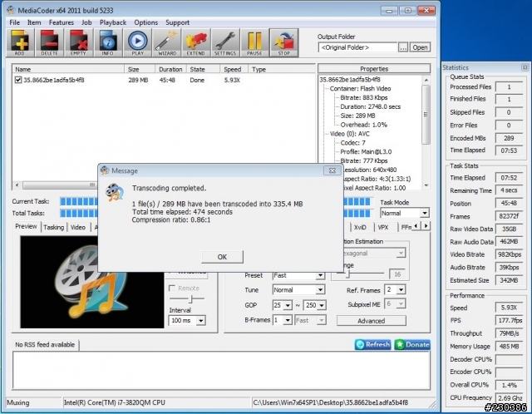Open the INFO toolbar icon
The height and width of the screenshot is (414, 532).
click(108, 42)
